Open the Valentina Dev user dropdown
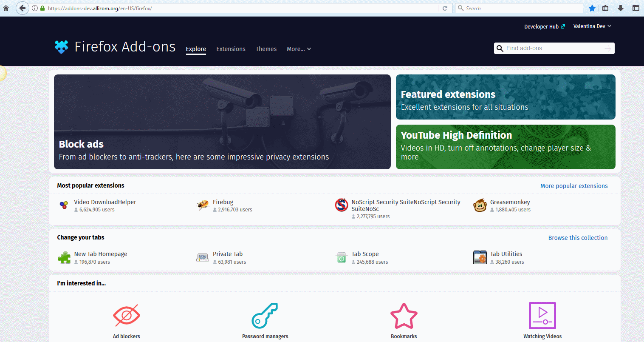The height and width of the screenshot is (342, 644). pos(592,26)
